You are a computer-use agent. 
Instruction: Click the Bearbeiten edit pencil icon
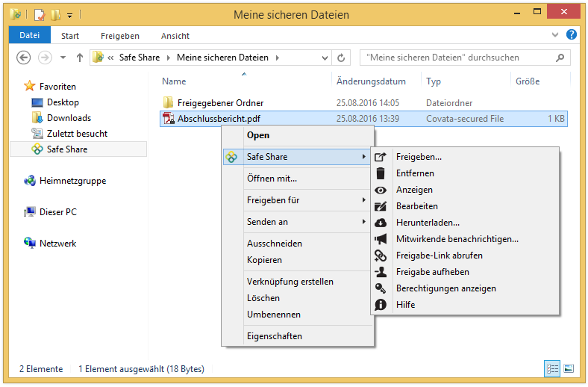click(381, 206)
